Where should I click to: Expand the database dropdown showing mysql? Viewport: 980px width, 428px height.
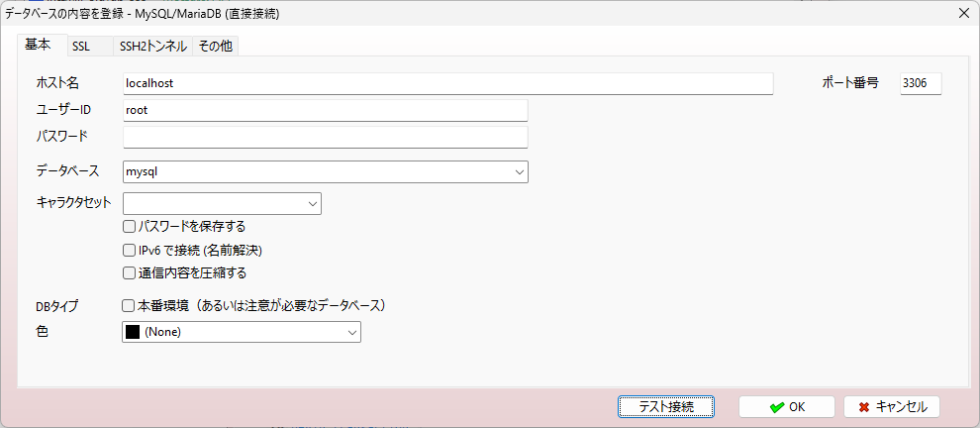(520, 171)
